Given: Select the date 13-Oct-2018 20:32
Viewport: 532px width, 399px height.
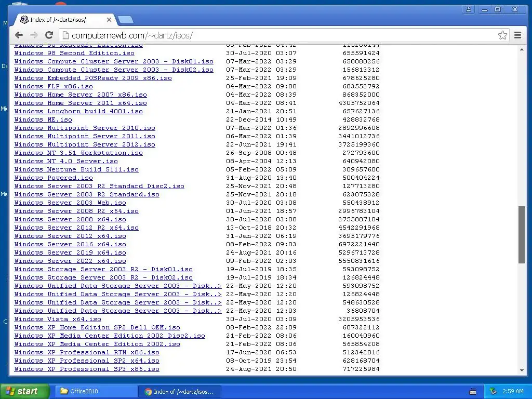Looking at the screenshot, I should coord(261,228).
